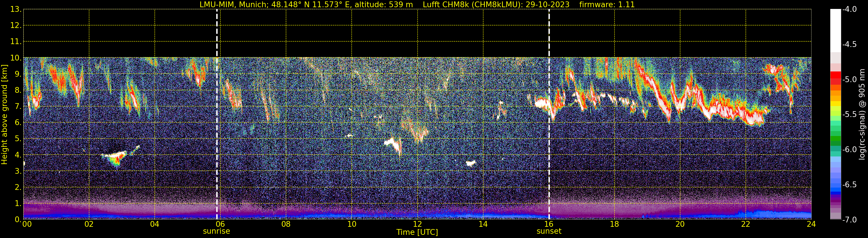Click the colorbar tick label '-4.0'

(x=850, y=10)
